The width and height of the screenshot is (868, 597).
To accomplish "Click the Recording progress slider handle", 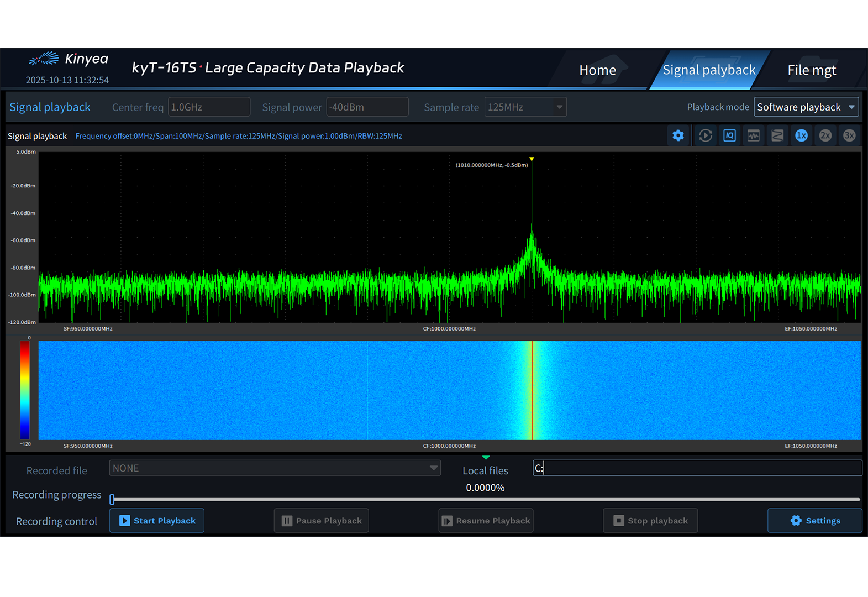I will [112, 500].
